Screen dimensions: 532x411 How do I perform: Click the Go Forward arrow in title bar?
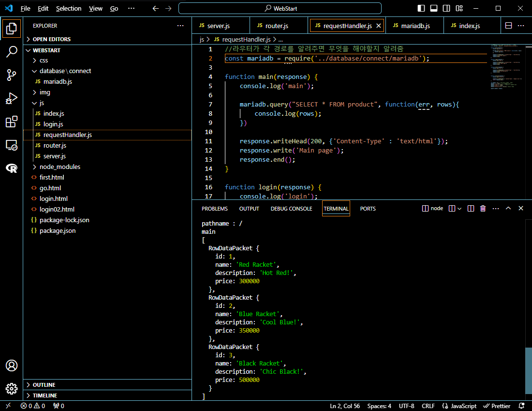point(168,9)
